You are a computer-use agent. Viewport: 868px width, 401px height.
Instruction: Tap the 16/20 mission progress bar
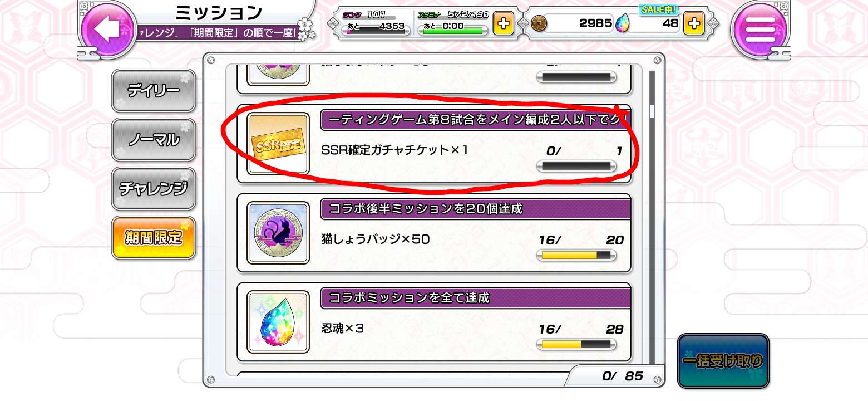576,255
